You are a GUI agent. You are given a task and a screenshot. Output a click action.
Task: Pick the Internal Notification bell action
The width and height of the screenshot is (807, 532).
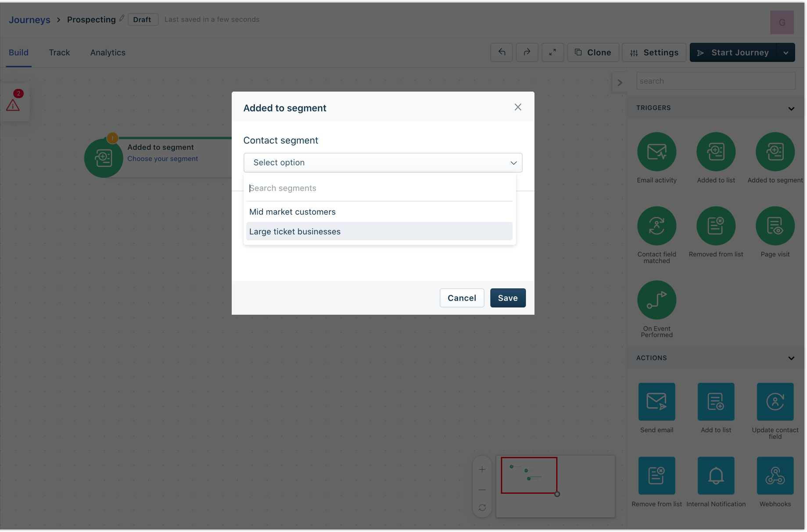tap(716, 475)
